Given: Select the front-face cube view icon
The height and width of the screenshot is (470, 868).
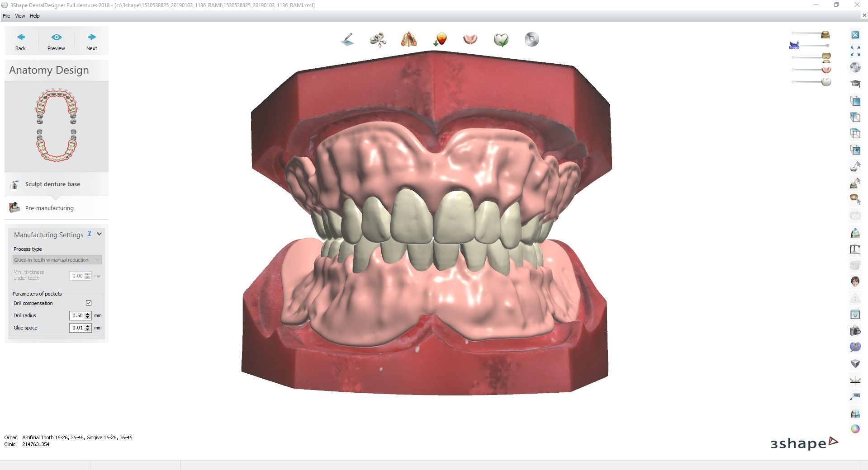Looking at the screenshot, I should (x=855, y=101).
